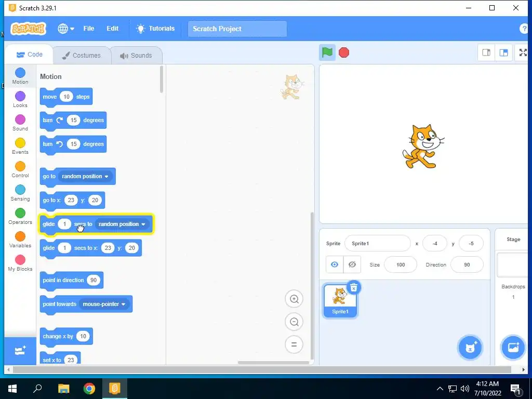532x399 pixels.
Task: Click the sprite x position field
Action: (435, 244)
